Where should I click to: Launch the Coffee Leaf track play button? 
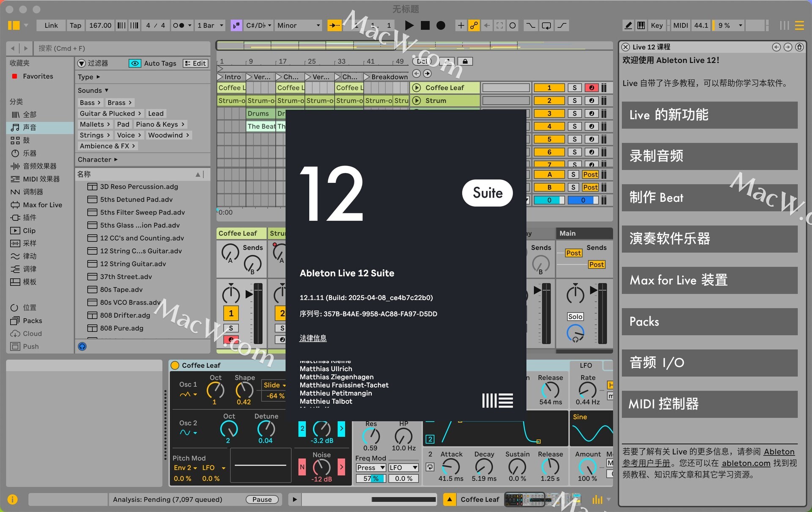coord(417,88)
